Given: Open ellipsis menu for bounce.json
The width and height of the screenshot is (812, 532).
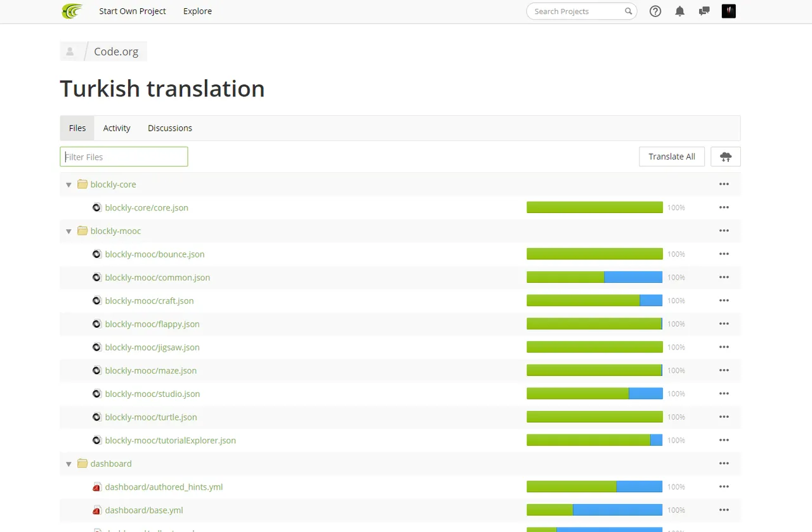Looking at the screenshot, I should pyautogui.click(x=724, y=254).
